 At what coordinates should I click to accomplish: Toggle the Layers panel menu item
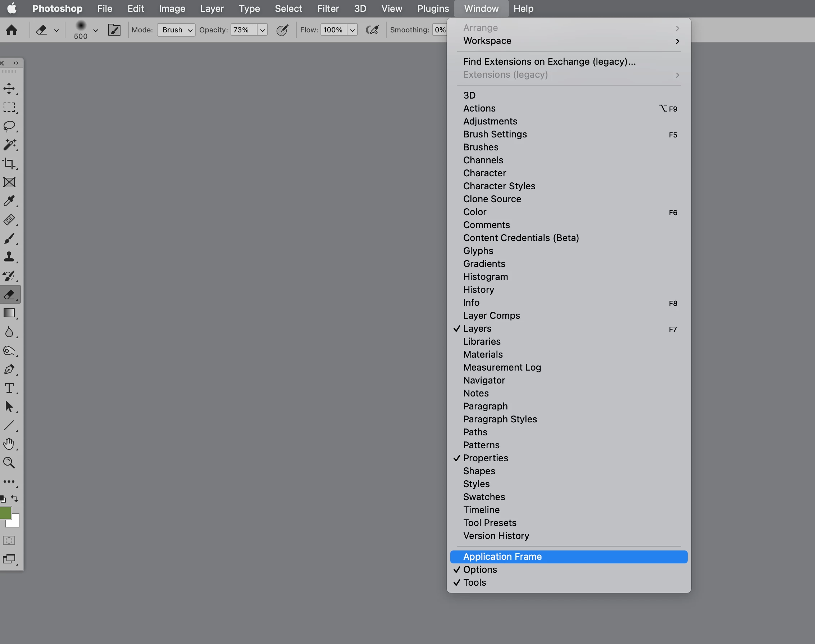[x=477, y=328]
